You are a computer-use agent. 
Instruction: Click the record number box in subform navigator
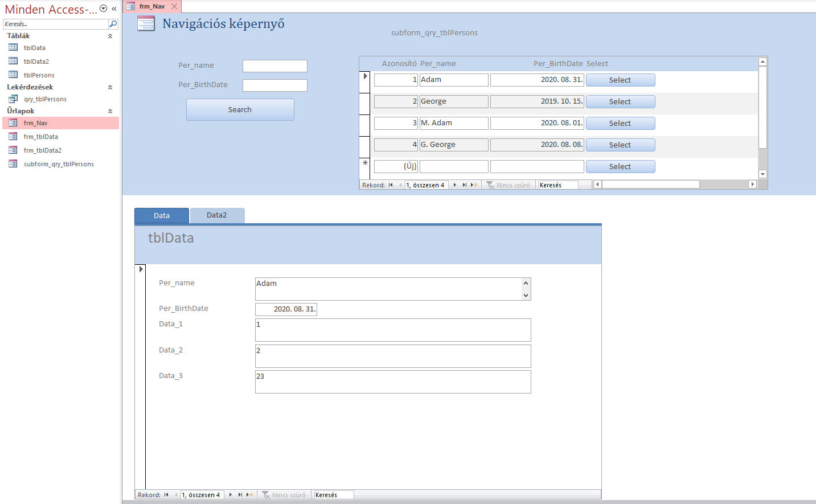pyautogui.click(x=427, y=185)
